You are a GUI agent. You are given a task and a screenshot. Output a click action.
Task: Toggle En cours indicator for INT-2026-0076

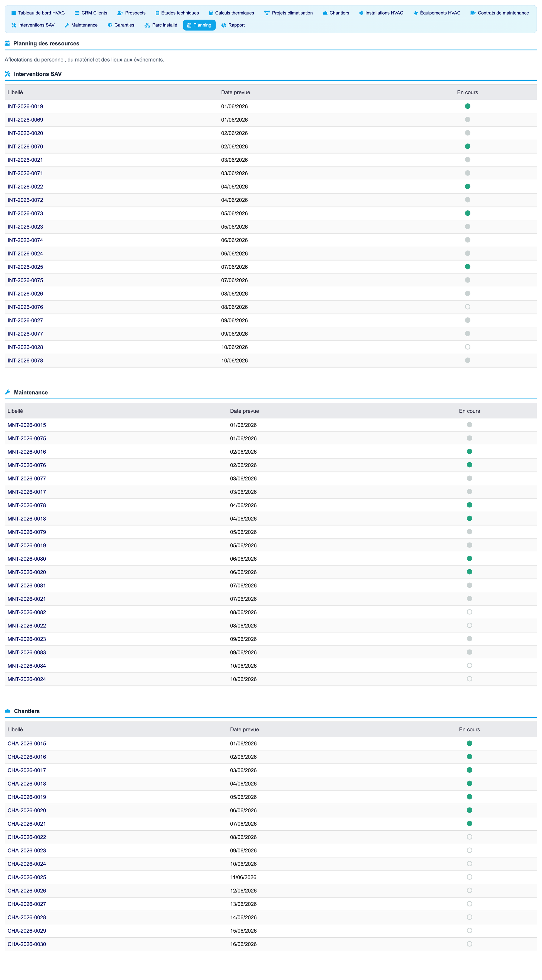(x=468, y=307)
